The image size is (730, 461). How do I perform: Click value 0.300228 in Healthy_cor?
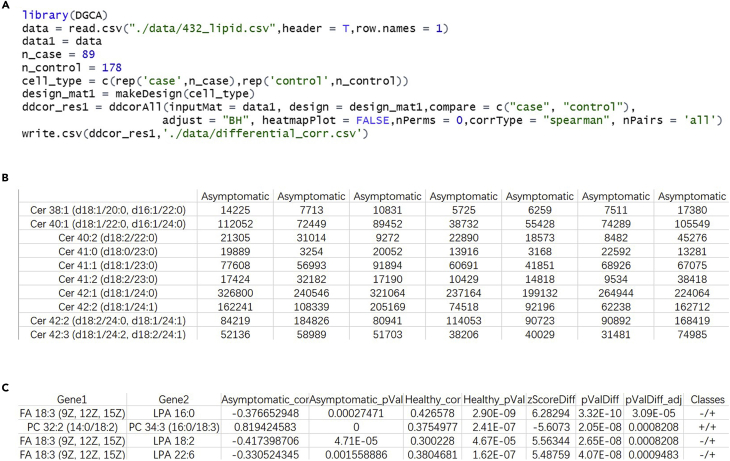click(x=433, y=441)
